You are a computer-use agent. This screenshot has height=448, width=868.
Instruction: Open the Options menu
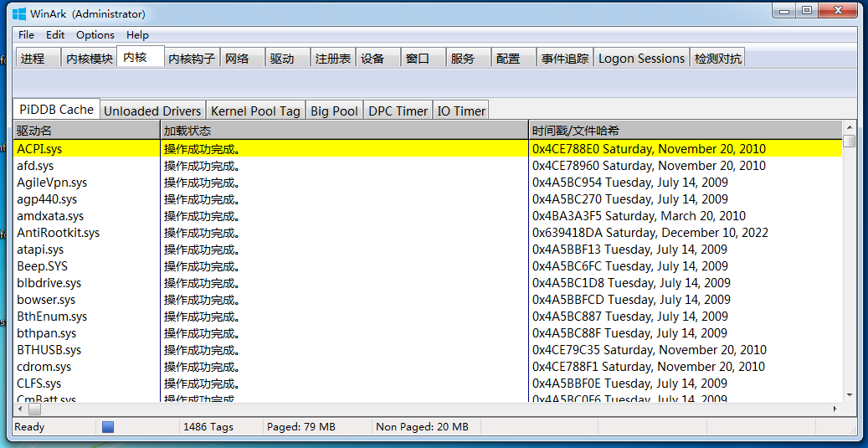coord(95,35)
